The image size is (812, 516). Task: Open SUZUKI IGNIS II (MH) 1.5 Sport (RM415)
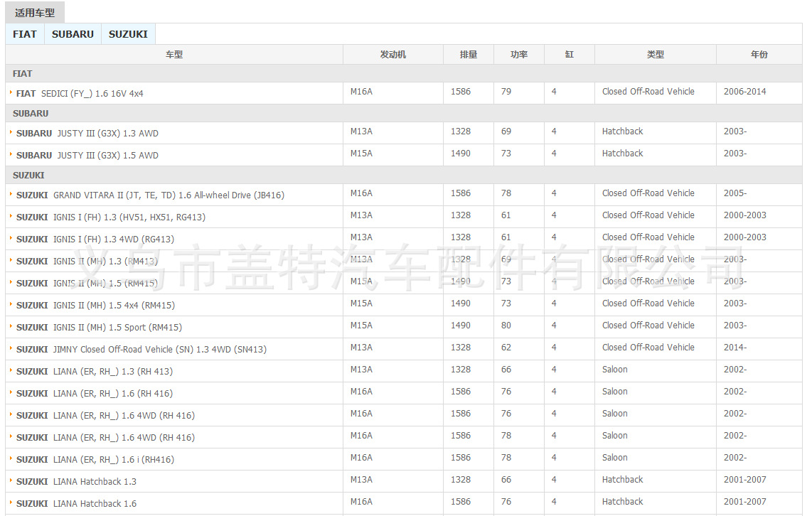99,328
